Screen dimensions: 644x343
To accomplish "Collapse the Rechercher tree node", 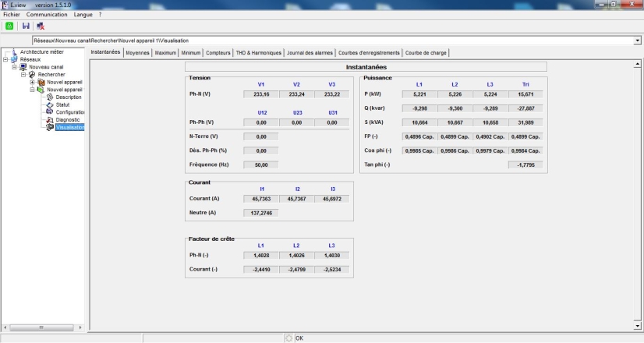I will click(x=23, y=75).
